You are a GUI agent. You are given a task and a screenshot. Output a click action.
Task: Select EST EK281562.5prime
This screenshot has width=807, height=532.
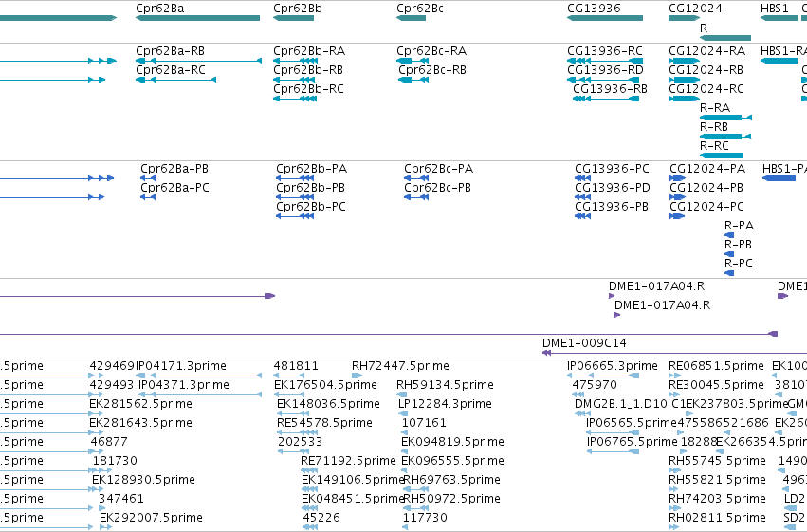140,404
